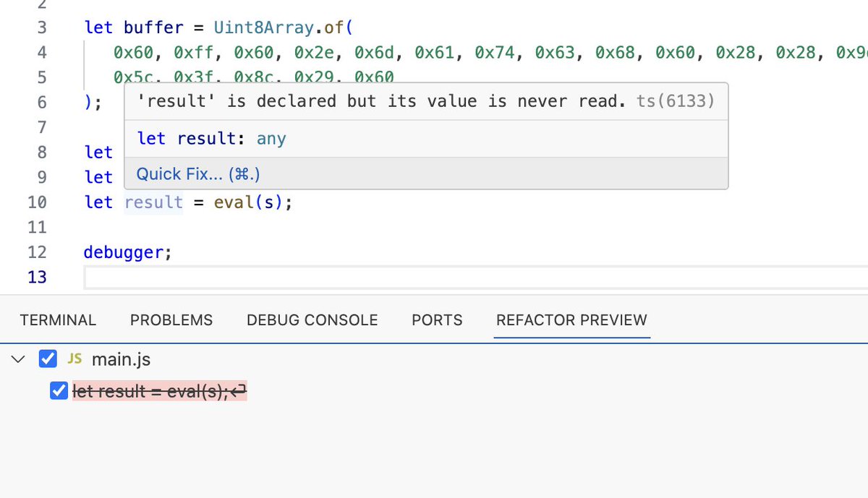Switch to the PORTS tab
The height and width of the screenshot is (498, 868).
[437, 320]
